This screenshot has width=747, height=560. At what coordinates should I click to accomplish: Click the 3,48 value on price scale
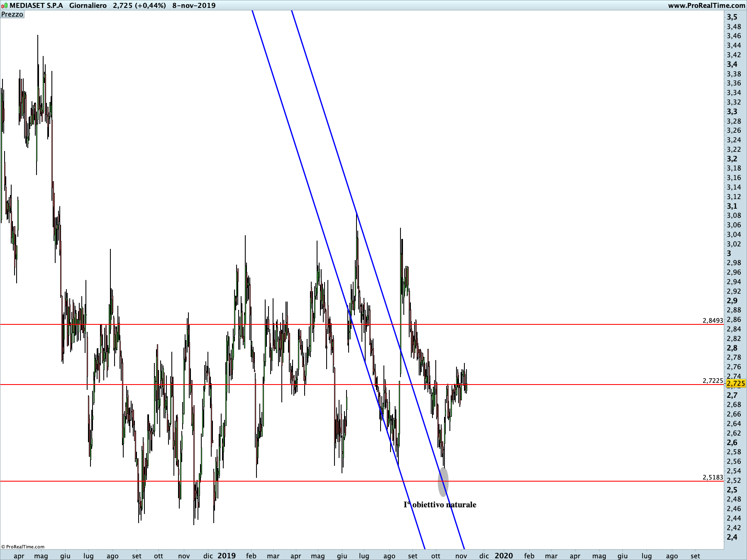(x=734, y=27)
